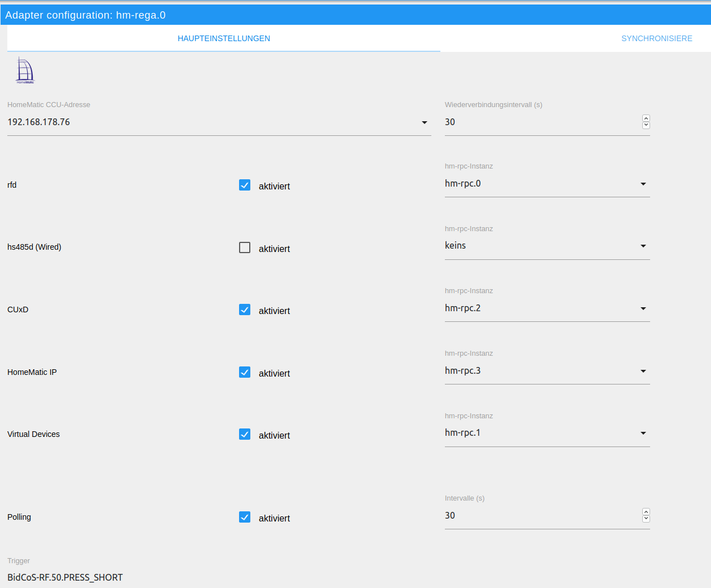Switch to the Haupteinstellungen tab
Image resolution: width=711 pixels, height=588 pixels.
coord(224,38)
